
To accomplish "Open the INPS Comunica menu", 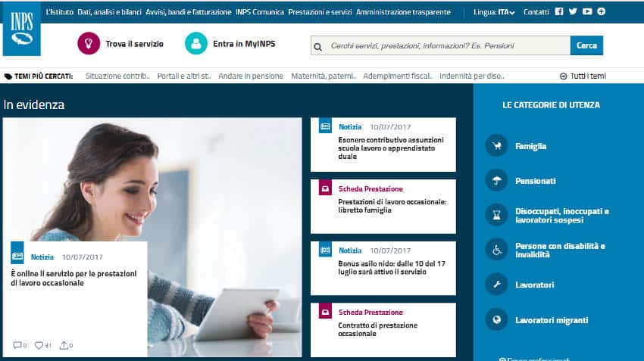I will (260, 12).
